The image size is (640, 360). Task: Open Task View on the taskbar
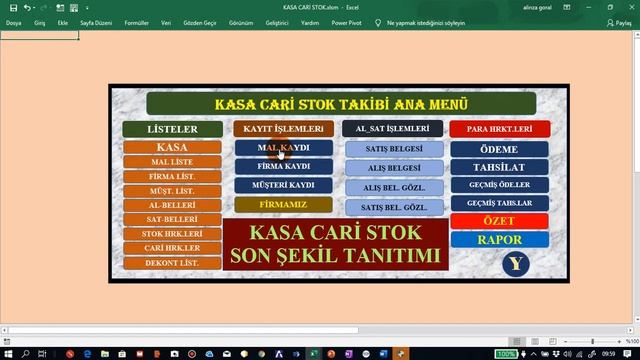pos(42,353)
